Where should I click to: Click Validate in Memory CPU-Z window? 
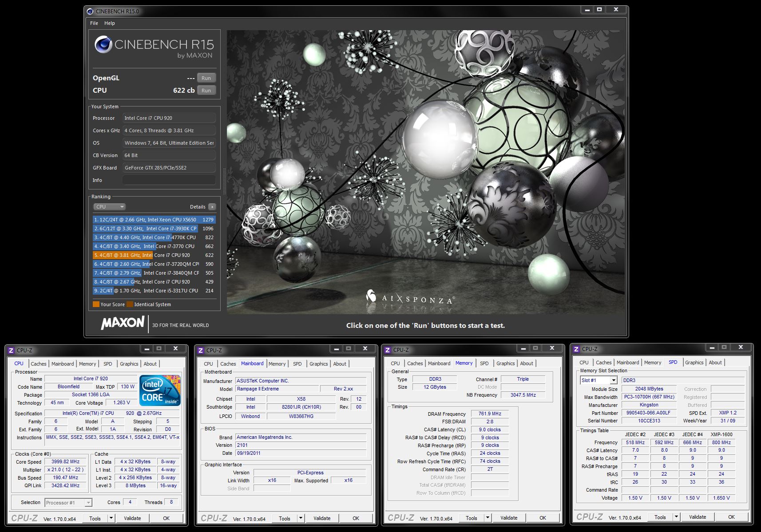pyautogui.click(x=509, y=518)
